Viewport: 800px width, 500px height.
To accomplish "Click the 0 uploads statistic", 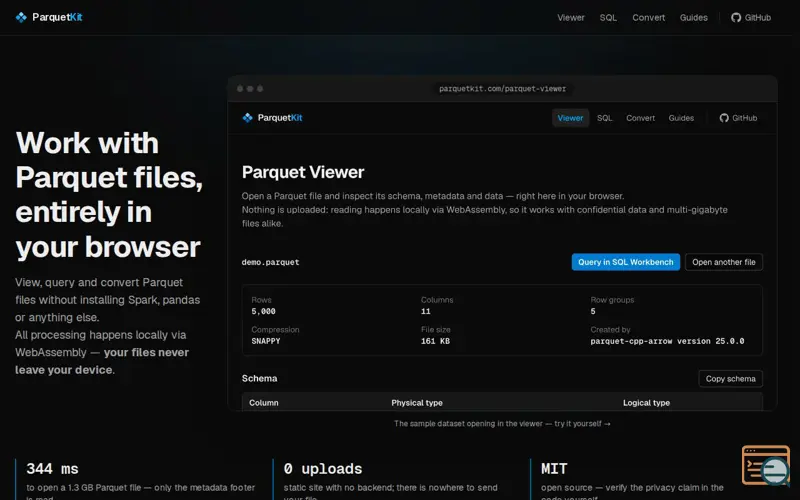I will (x=322, y=468).
